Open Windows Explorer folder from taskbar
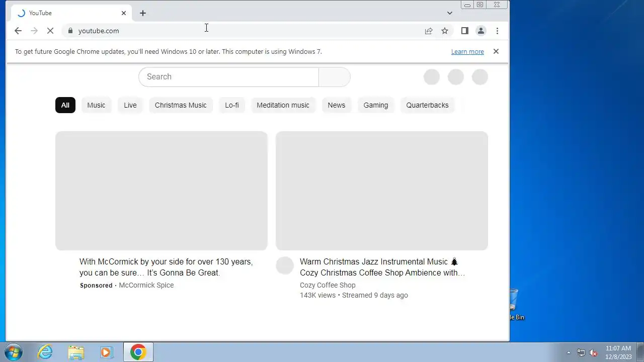The height and width of the screenshot is (362, 644). coord(76,352)
